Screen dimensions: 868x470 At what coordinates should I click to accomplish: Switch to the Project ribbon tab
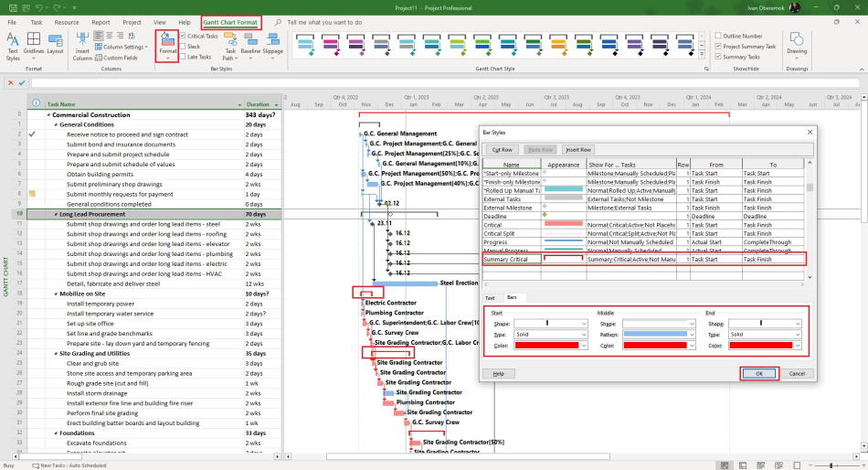pyautogui.click(x=132, y=22)
